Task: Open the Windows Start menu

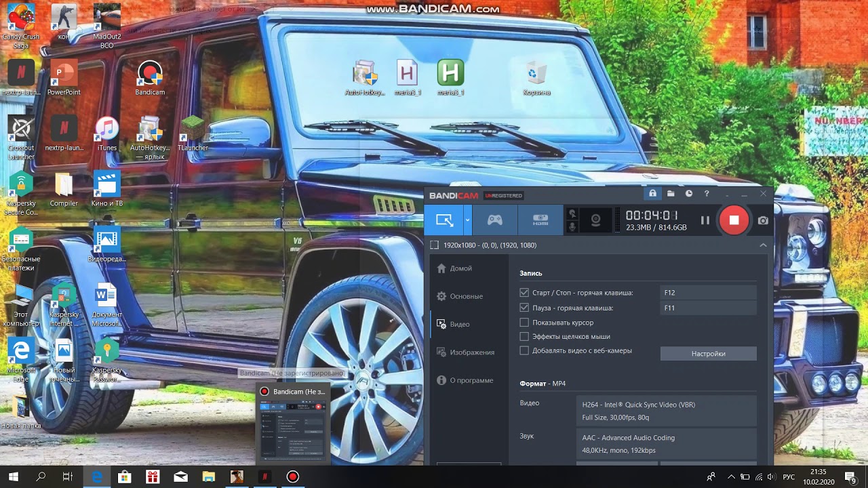Action: (x=13, y=477)
